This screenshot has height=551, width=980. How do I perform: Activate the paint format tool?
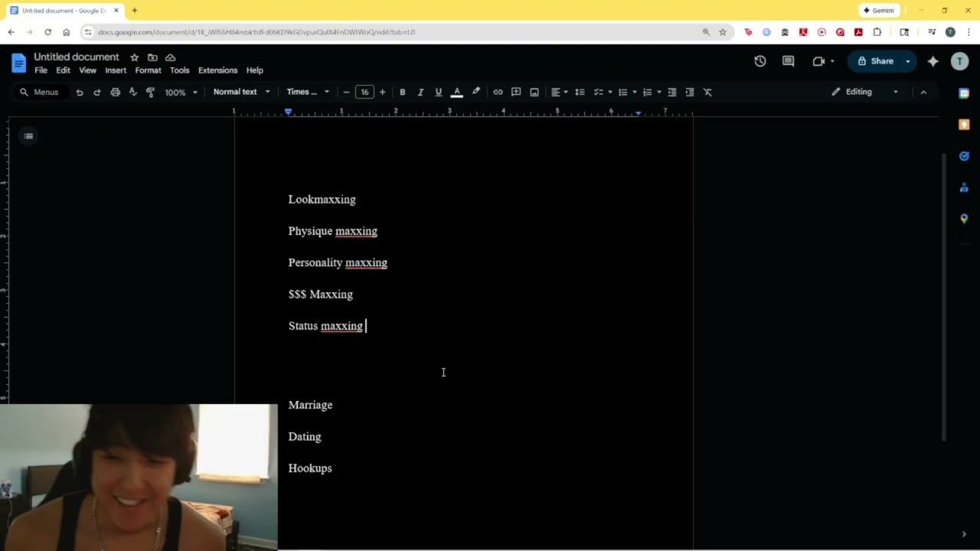[x=150, y=92]
